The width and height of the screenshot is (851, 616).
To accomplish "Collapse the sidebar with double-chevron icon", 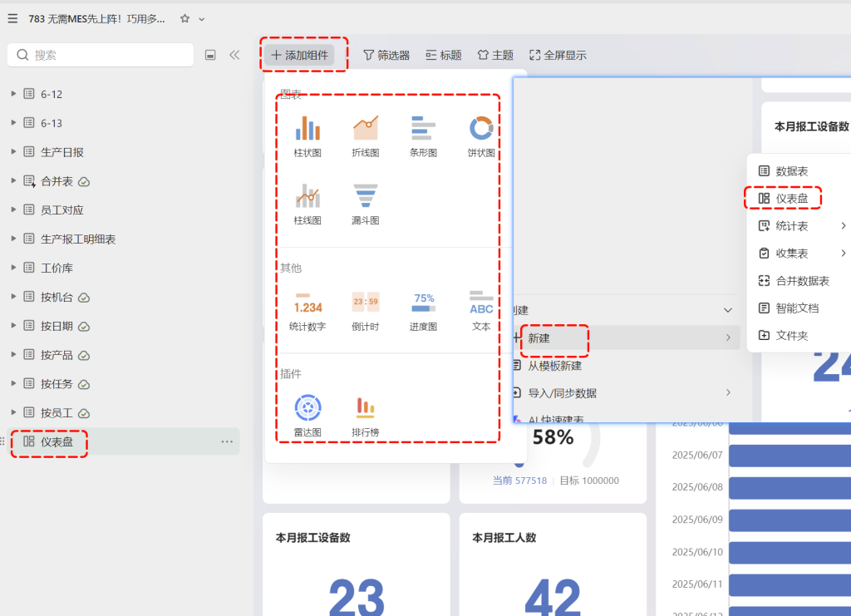I will click(x=234, y=55).
